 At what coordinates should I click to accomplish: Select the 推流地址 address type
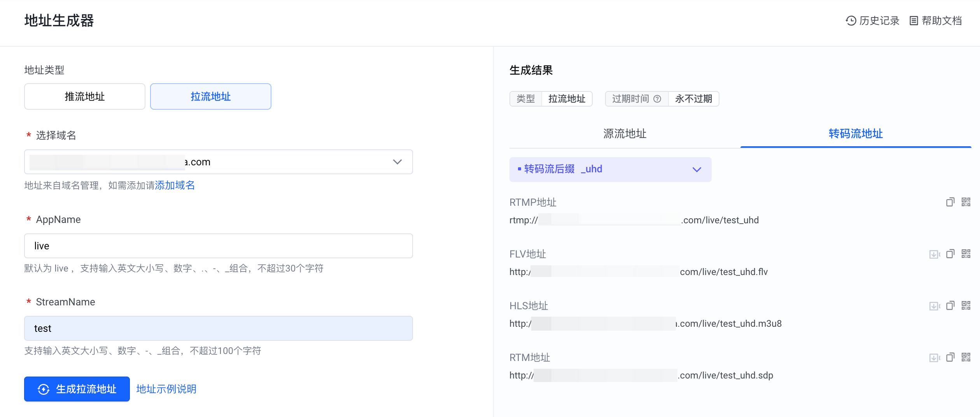coord(85,96)
